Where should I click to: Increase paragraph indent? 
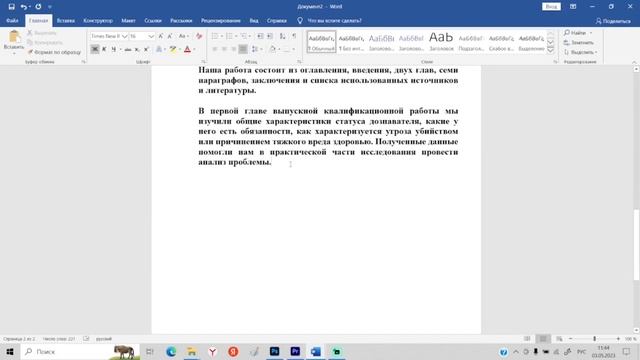click(x=270, y=36)
